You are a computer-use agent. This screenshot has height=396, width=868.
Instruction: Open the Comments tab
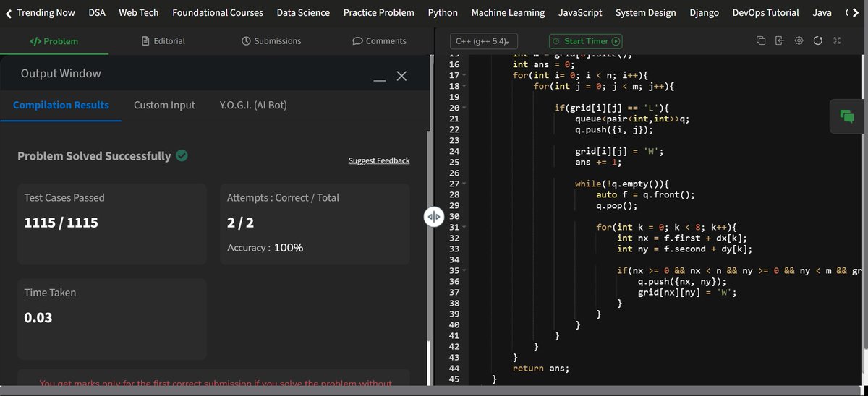coord(379,41)
